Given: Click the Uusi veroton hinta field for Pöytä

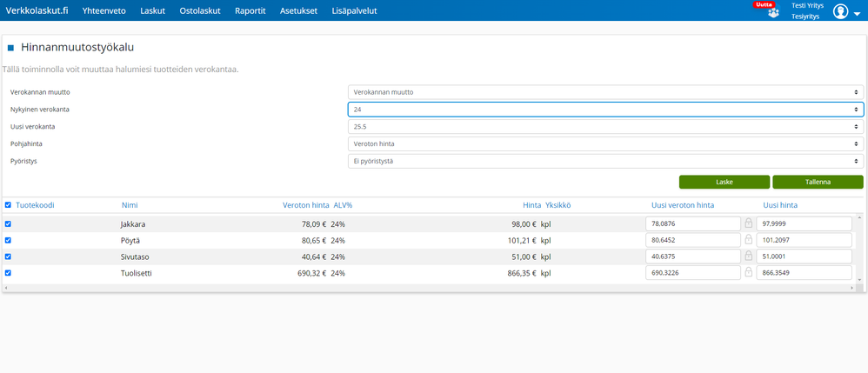Looking at the screenshot, I should pos(693,240).
